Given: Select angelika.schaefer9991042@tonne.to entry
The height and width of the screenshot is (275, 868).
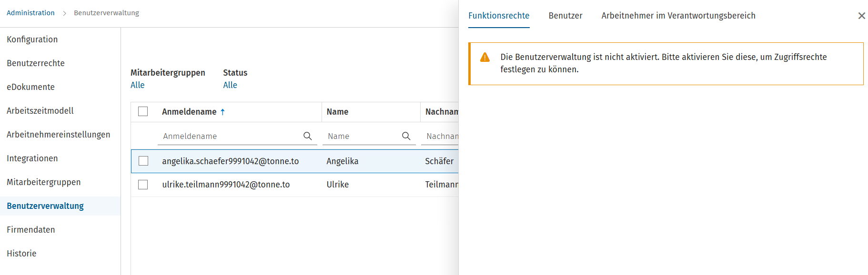Looking at the screenshot, I should click(231, 161).
